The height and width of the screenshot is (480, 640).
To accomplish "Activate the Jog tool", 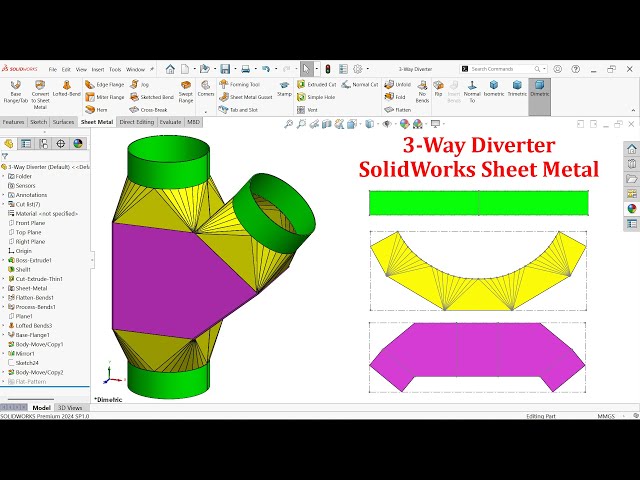I will 140,84.
